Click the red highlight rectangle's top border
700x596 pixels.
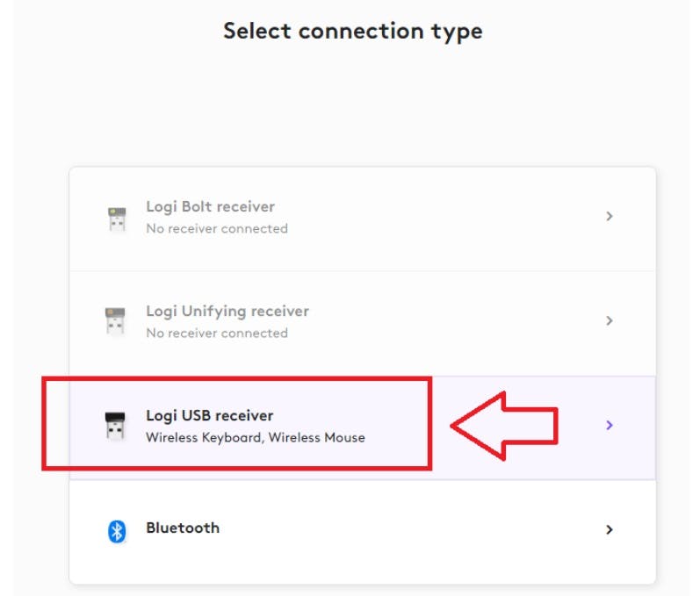(x=237, y=380)
